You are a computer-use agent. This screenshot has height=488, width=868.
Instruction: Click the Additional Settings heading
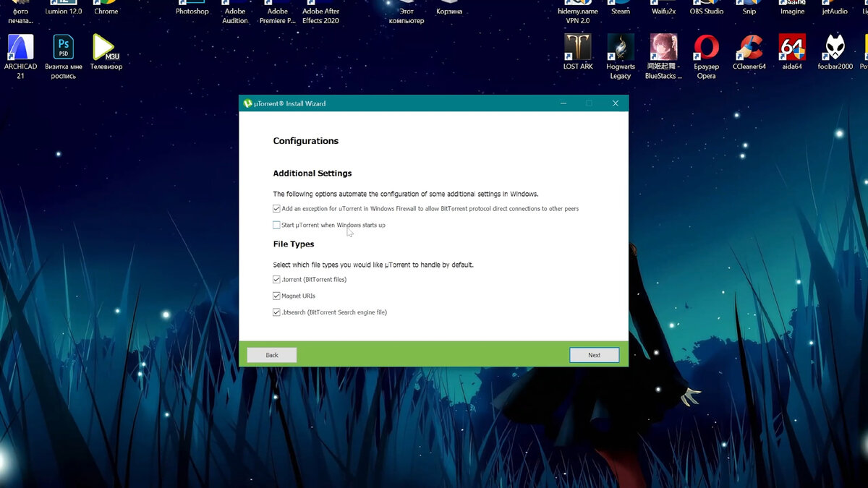pyautogui.click(x=312, y=174)
